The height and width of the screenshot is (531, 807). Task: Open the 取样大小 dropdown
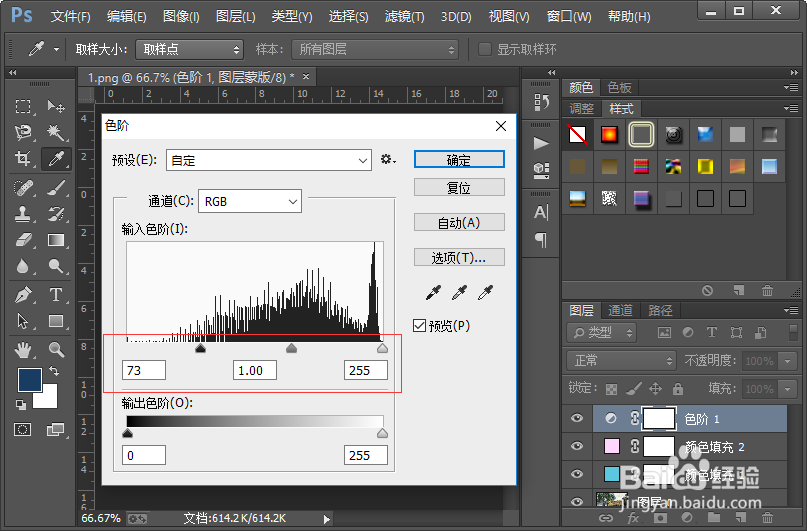tap(189, 49)
